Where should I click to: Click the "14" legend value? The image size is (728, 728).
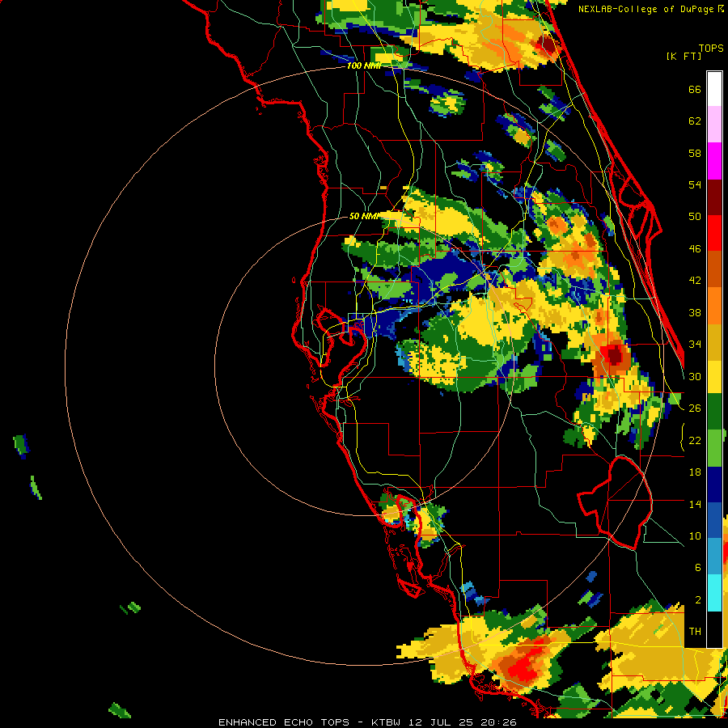695,504
